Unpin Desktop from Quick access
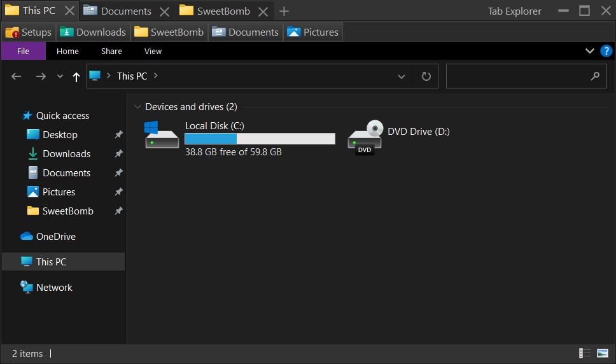Viewport: 616px width, 364px height. pyautogui.click(x=118, y=135)
